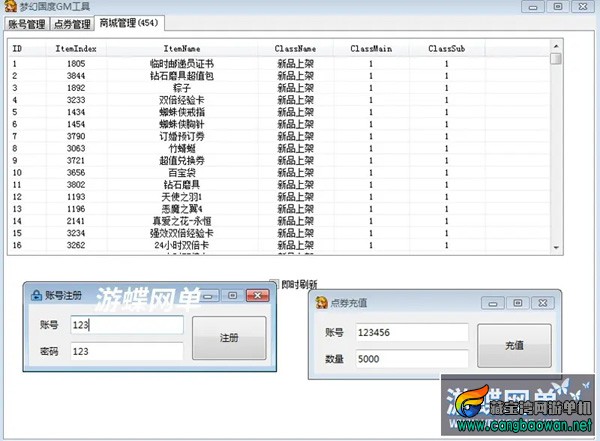
Task: Click ItemIndex cell 2141
Action: [x=76, y=221]
